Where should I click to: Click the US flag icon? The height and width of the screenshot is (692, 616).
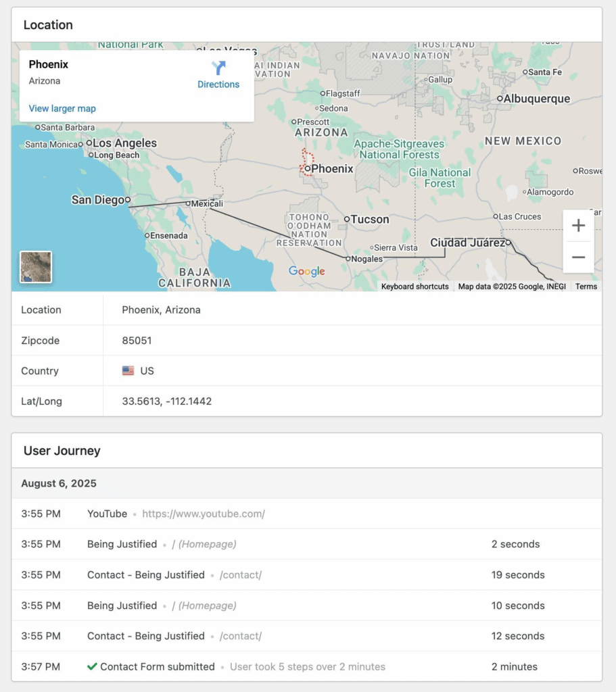128,371
